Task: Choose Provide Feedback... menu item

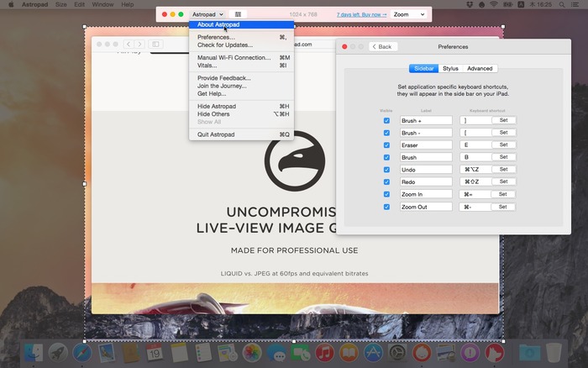Action: pyautogui.click(x=242, y=78)
